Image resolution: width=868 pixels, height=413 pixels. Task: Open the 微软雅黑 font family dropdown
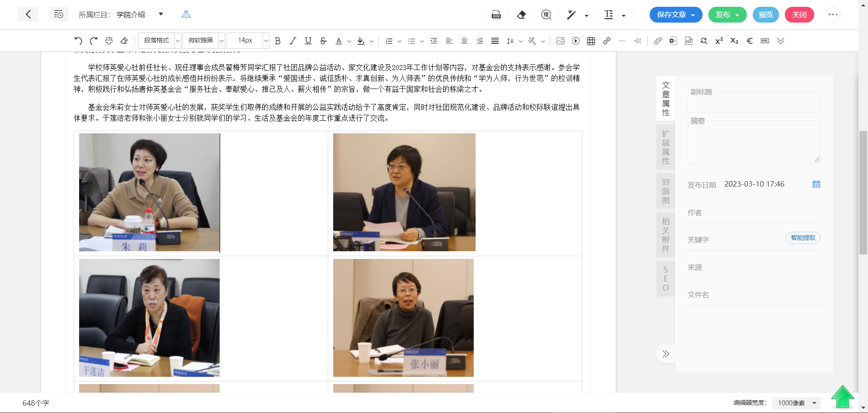pyautogui.click(x=203, y=41)
